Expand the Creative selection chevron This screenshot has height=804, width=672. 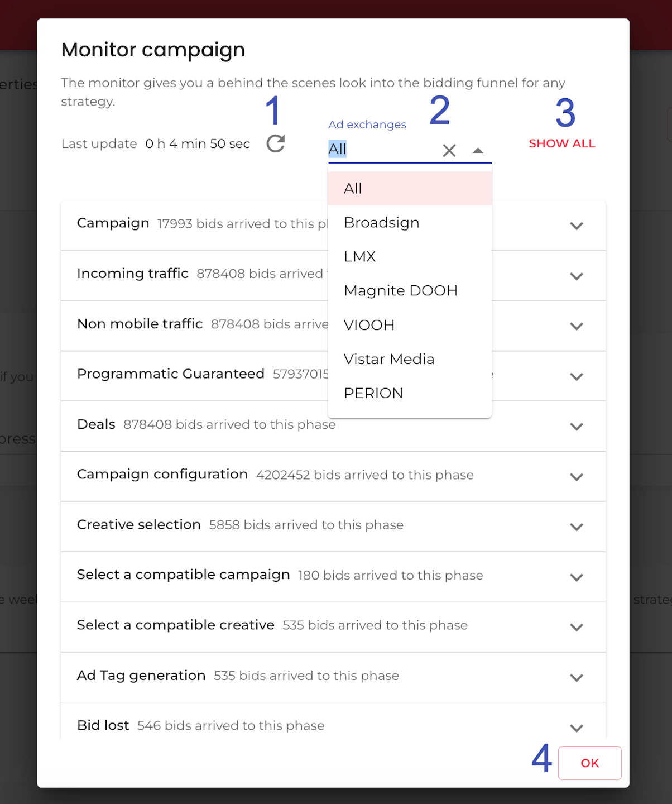[x=577, y=527]
